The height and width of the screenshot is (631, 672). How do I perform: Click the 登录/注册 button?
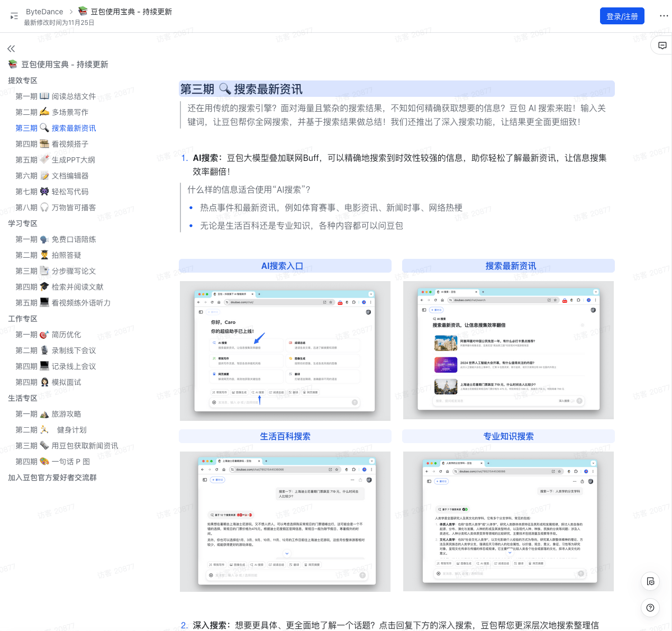tap(622, 16)
